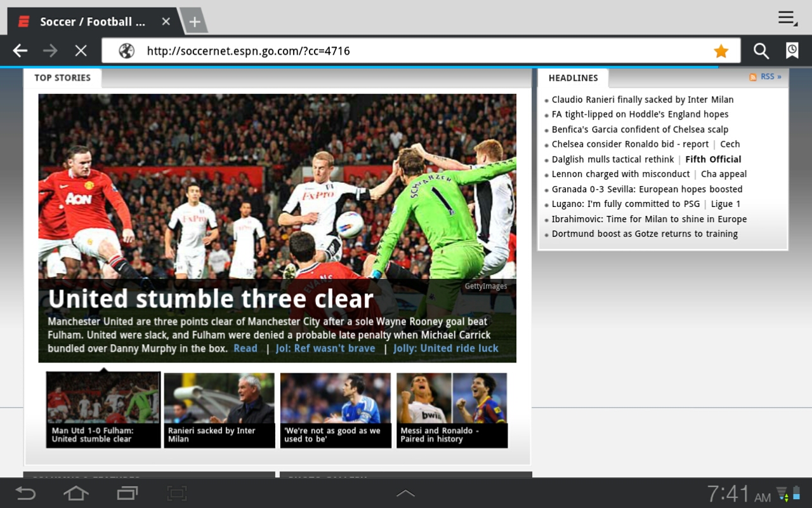812x508 pixels.
Task: Click the orange RSS icon
Action: [x=753, y=77]
